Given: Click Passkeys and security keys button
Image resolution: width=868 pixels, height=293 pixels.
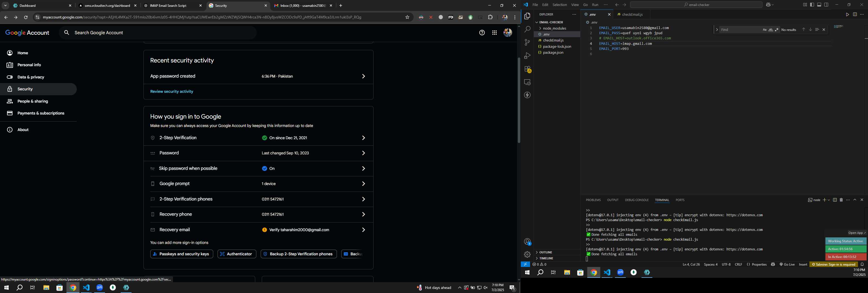Looking at the screenshot, I should click(181, 254).
